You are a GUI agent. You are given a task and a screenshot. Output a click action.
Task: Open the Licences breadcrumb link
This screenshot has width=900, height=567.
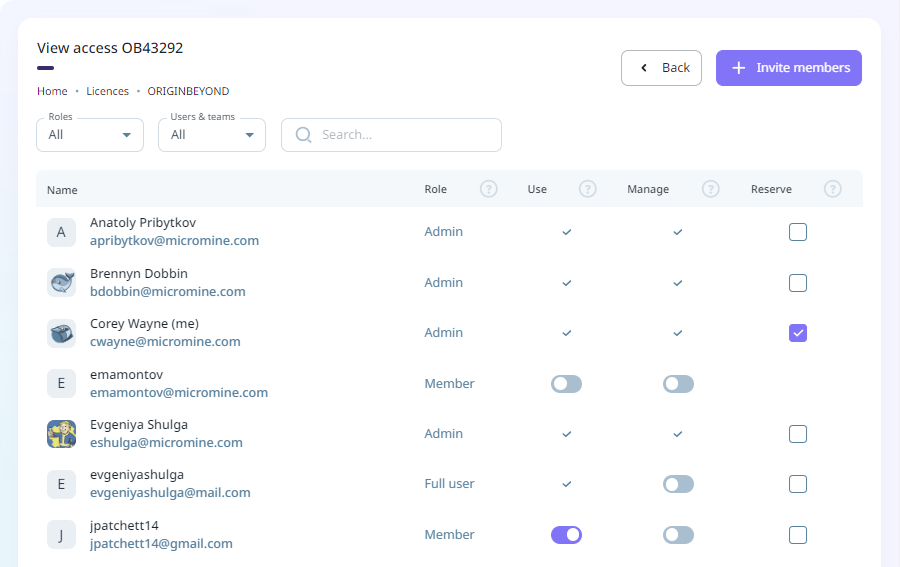tap(107, 91)
